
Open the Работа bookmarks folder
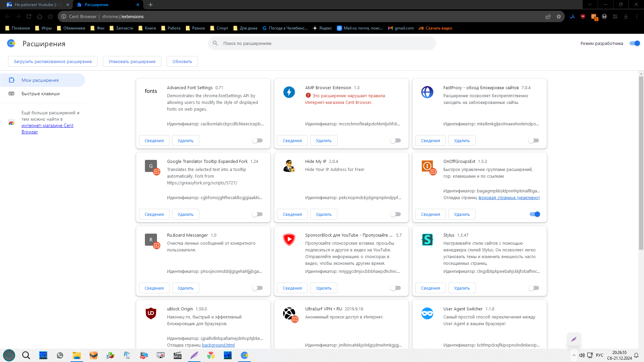point(171,28)
